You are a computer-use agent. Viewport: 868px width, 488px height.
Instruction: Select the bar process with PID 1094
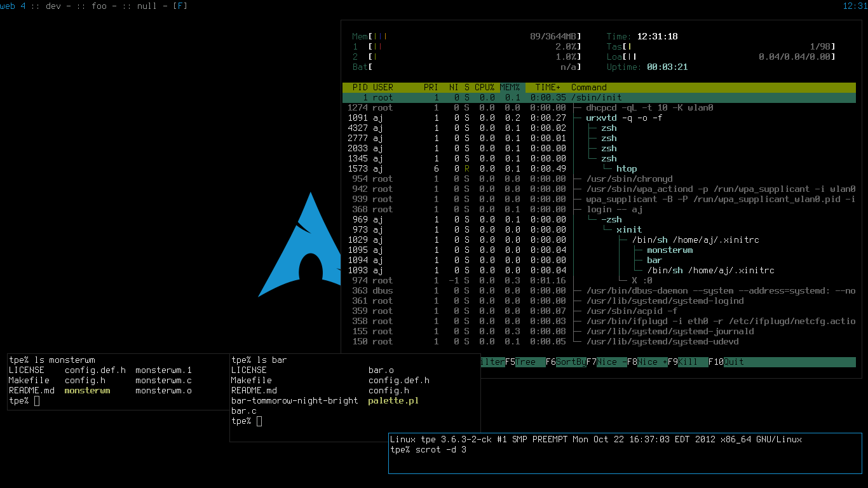[x=599, y=261]
